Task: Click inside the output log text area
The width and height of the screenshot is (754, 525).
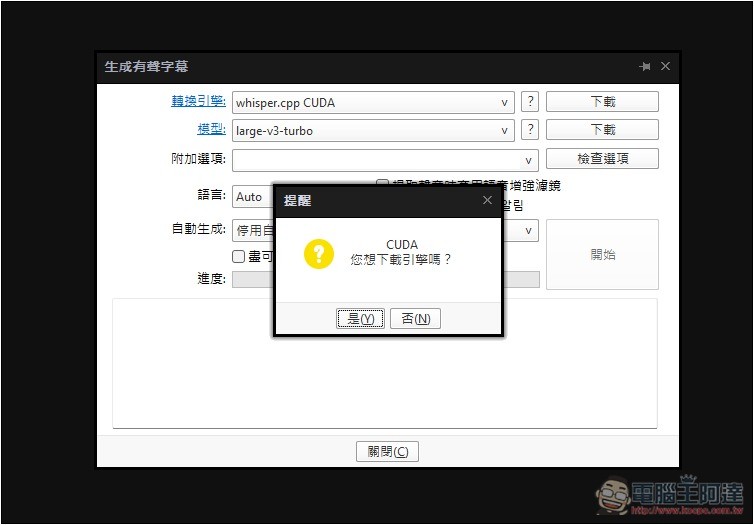Action: click(x=385, y=363)
